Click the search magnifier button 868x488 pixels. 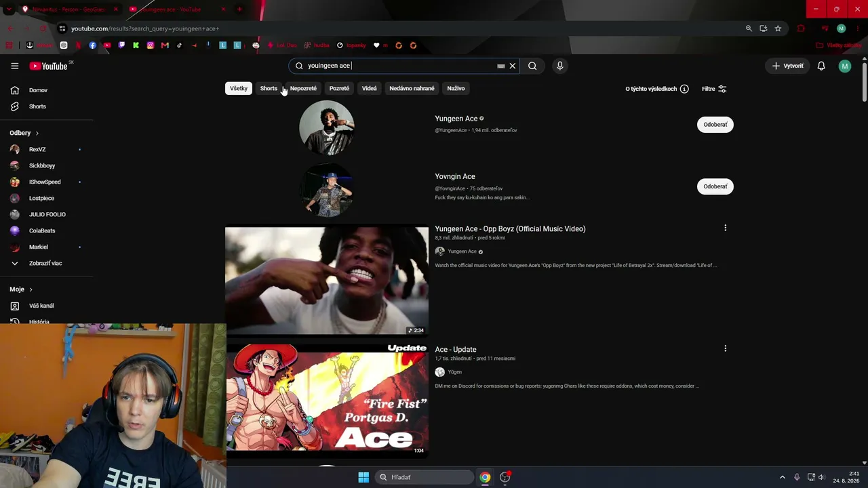pyautogui.click(x=532, y=66)
